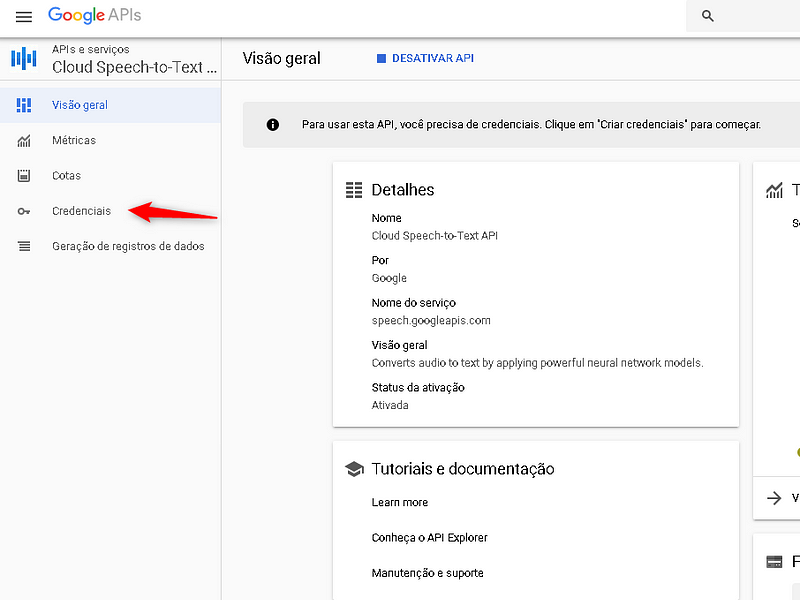Click the Visão geral dashboard icon

click(24, 105)
